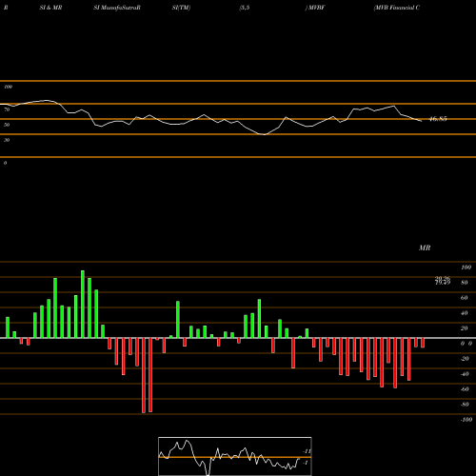
Task: Select the RSI axis label 50
Action: click(x=7, y=125)
